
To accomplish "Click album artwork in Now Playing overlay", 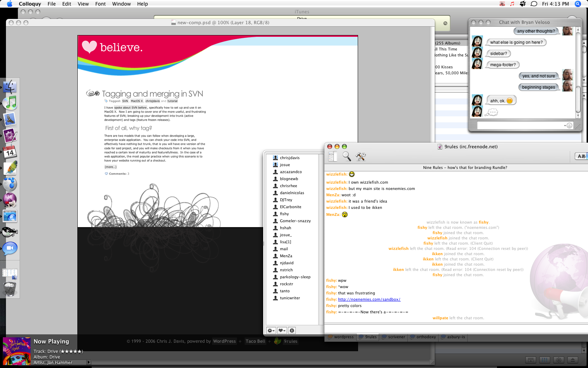I will [16, 351].
